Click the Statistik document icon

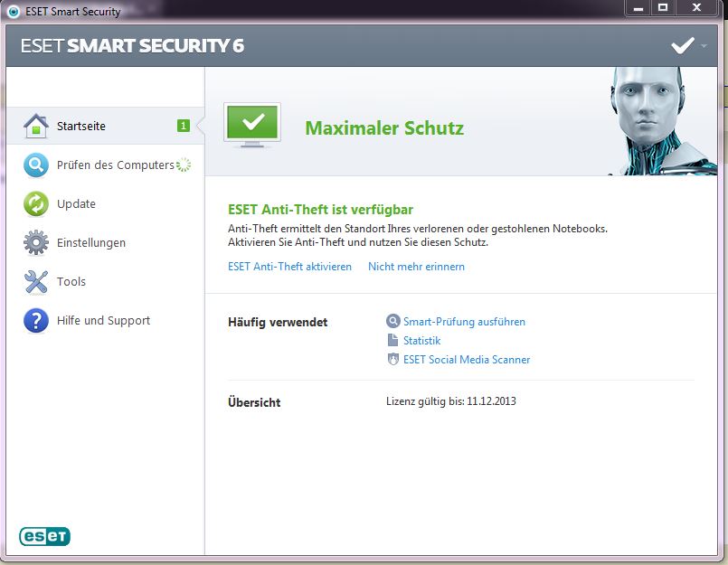[392, 341]
